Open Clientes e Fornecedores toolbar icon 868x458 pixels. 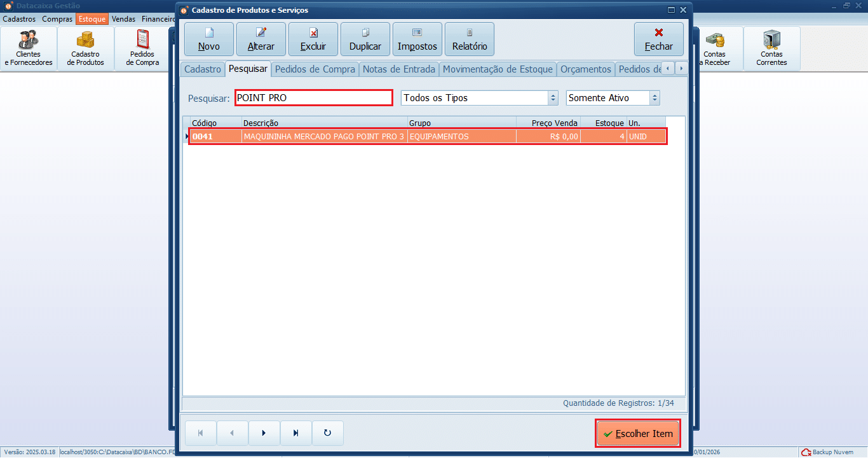point(29,48)
